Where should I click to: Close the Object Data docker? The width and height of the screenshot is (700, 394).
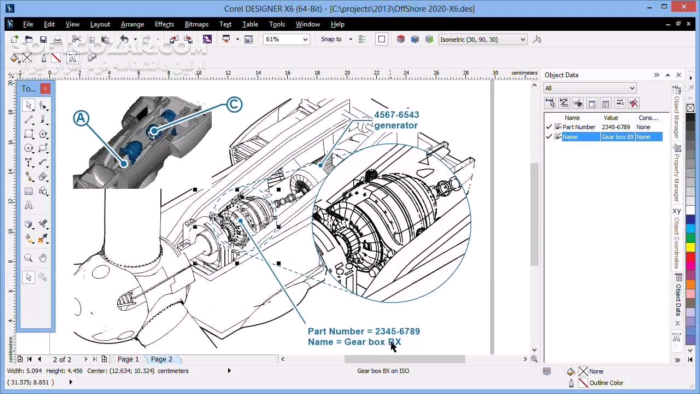point(679,75)
